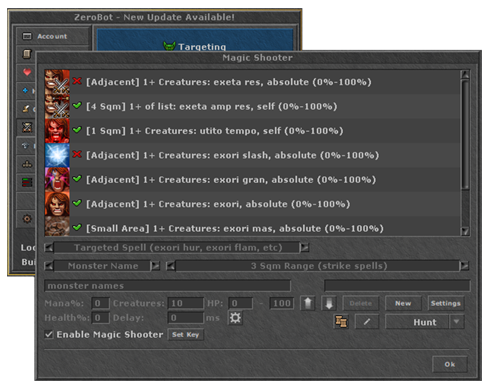Move rule down with the down arrow icon
Image resolution: width=490 pixels, height=390 pixels.
pos(329,303)
